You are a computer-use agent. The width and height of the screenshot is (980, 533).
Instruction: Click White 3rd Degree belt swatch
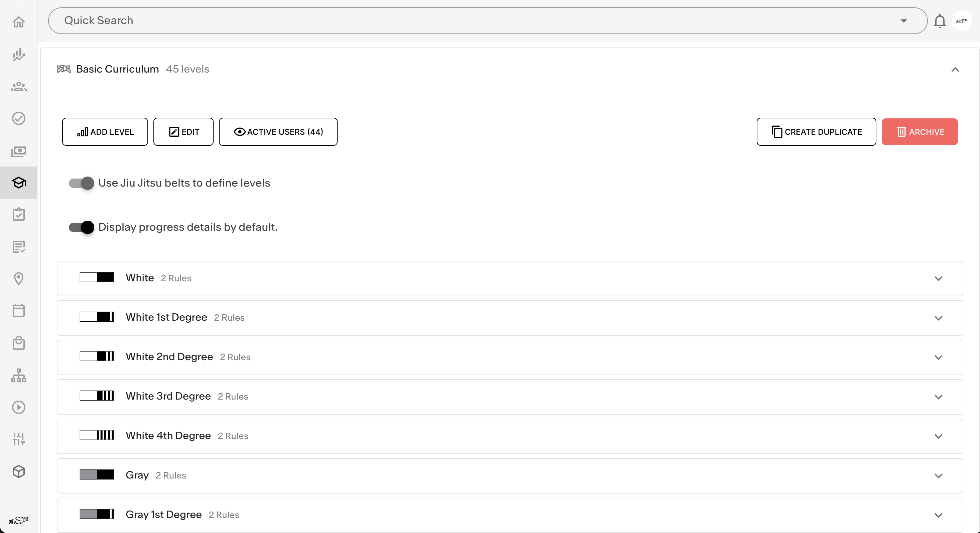tap(97, 396)
